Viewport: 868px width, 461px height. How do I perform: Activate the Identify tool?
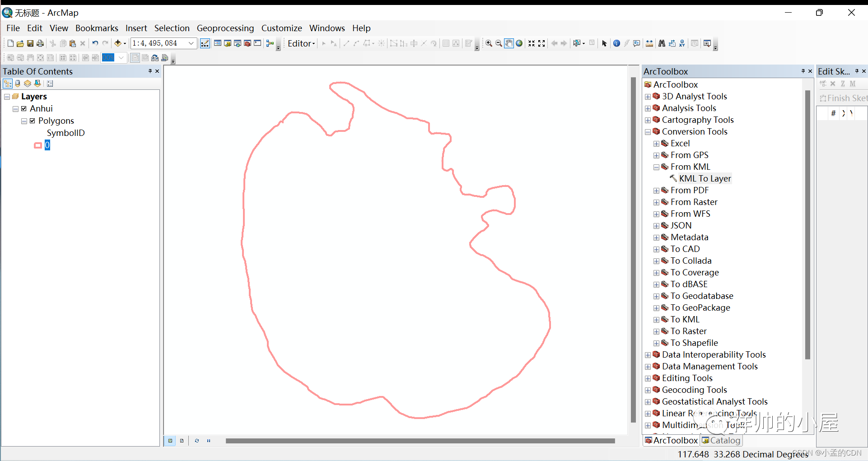pyautogui.click(x=616, y=43)
